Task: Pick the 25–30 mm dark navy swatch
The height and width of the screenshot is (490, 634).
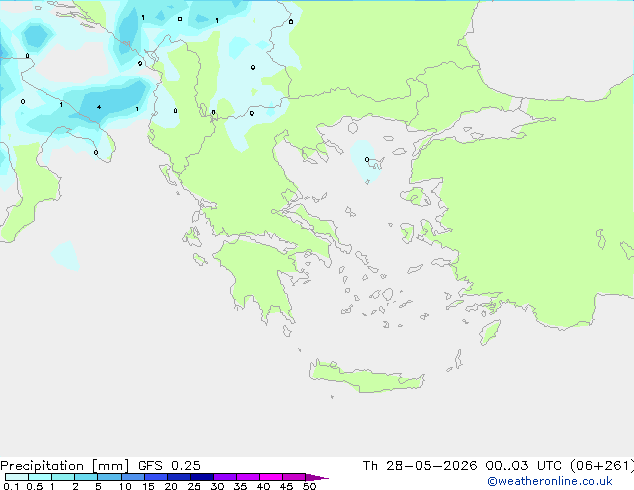Action: point(201,477)
